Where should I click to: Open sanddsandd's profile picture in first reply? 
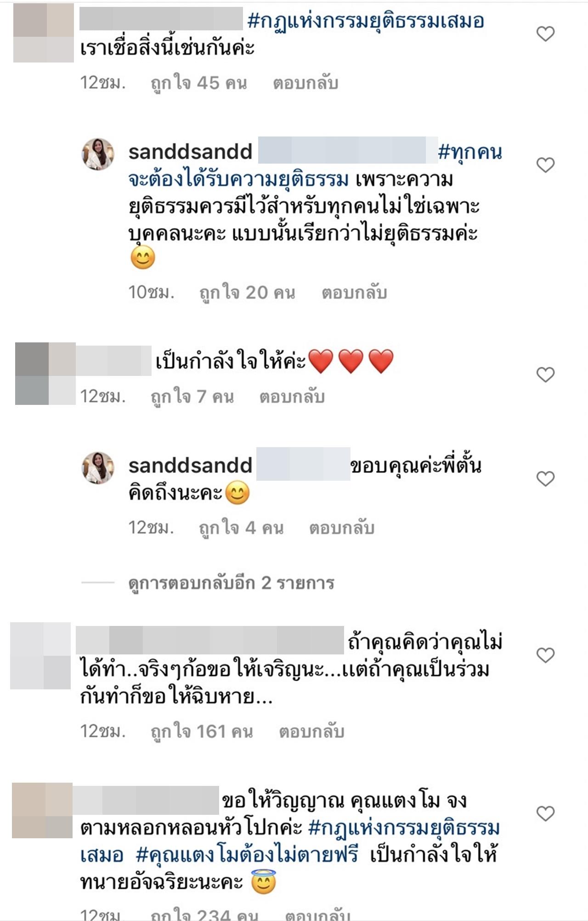tap(98, 154)
